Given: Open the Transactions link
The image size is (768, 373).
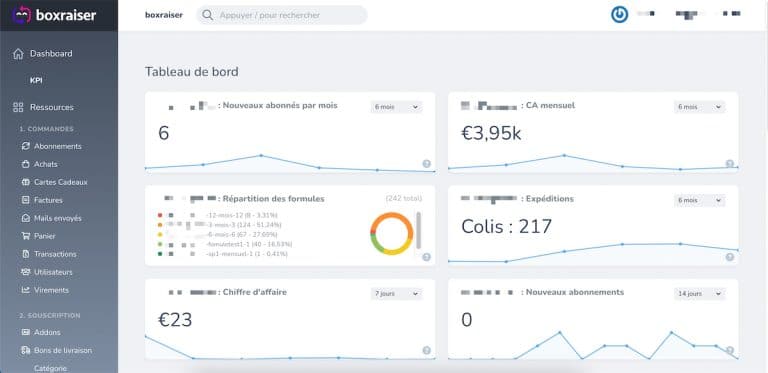Looking at the screenshot, I should 55,254.
